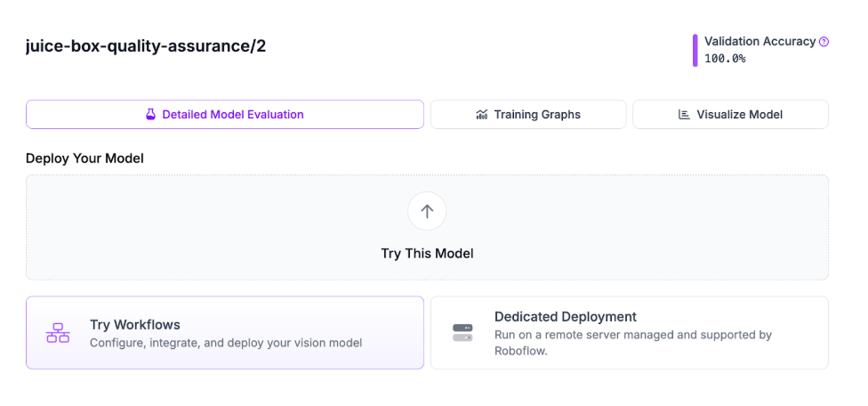Click the flask icon in Detailed Model Evaluation
868x406 pixels.
coord(151,115)
